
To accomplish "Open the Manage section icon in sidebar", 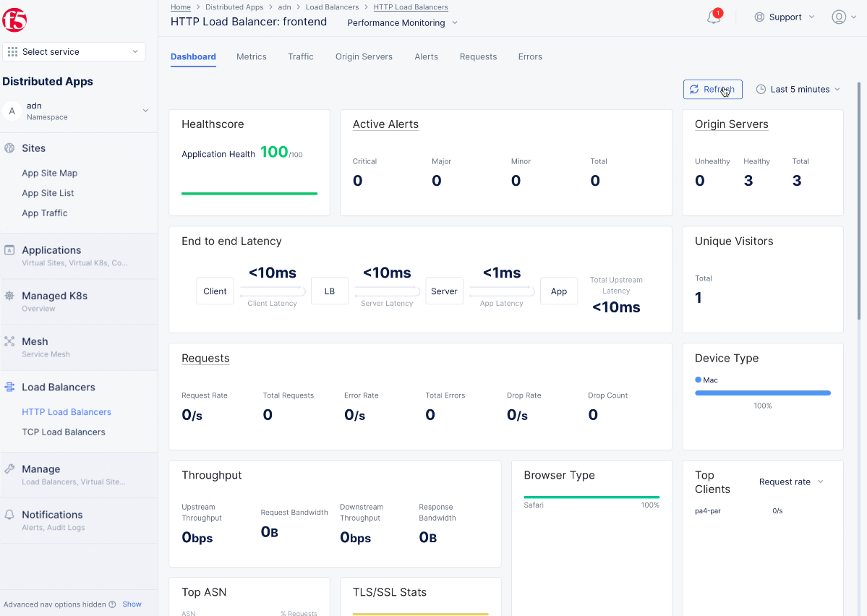I will [x=8, y=469].
